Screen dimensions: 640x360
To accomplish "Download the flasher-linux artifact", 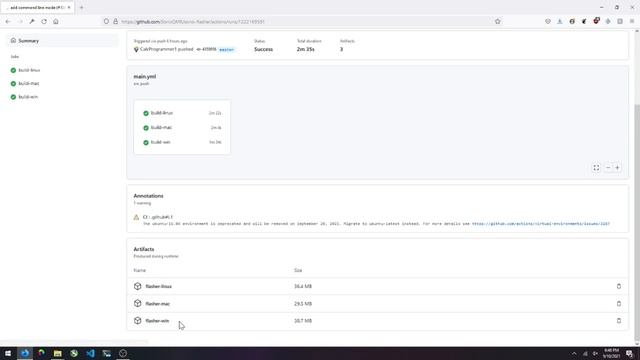I will tap(158, 287).
